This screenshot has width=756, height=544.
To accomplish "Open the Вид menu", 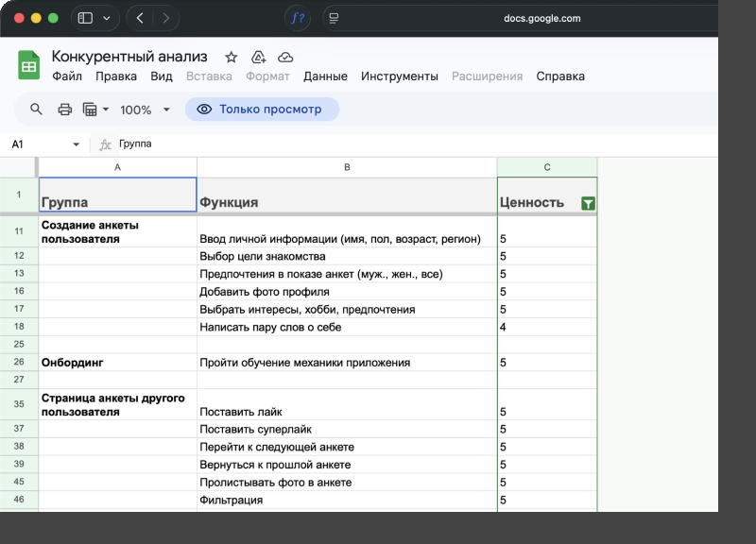I will point(162,76).
